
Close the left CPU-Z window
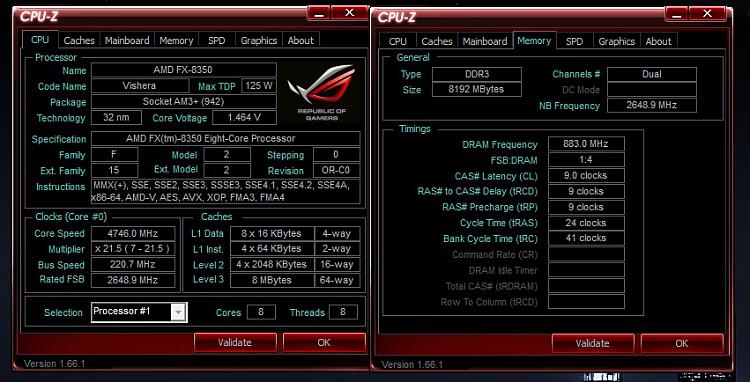(x=350, y=13)
